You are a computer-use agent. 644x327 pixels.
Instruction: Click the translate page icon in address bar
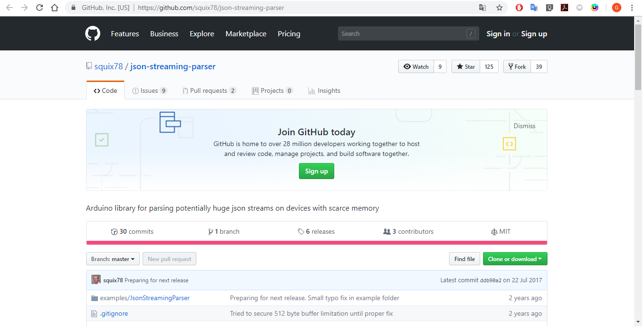pyautogui.click(x=483, y=8)
